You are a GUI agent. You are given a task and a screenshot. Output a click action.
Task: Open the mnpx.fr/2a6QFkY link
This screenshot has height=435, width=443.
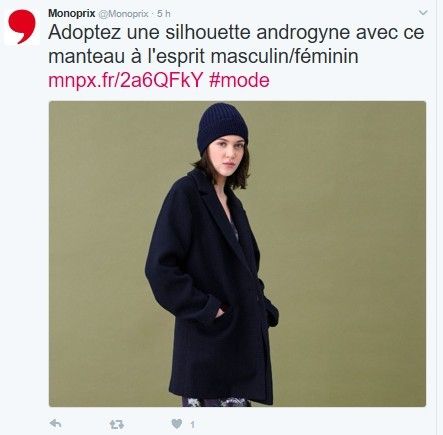click(126, 81)
